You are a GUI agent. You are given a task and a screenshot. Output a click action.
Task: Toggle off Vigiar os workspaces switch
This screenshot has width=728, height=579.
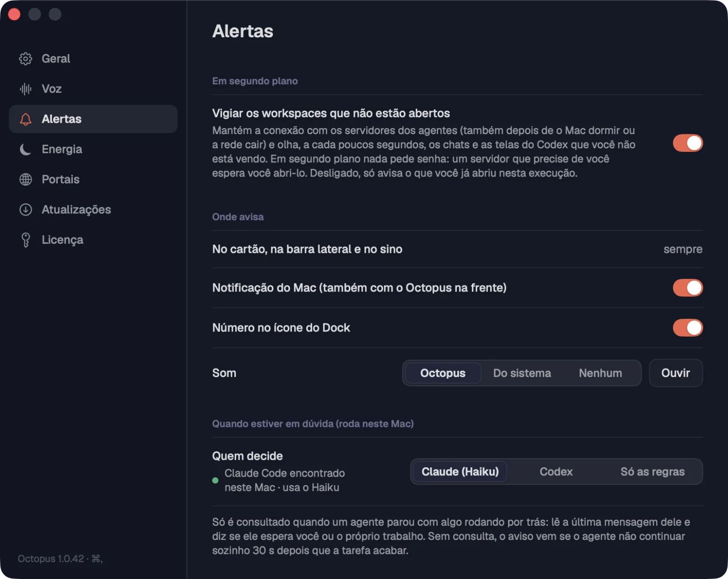[x=688, y=143]
